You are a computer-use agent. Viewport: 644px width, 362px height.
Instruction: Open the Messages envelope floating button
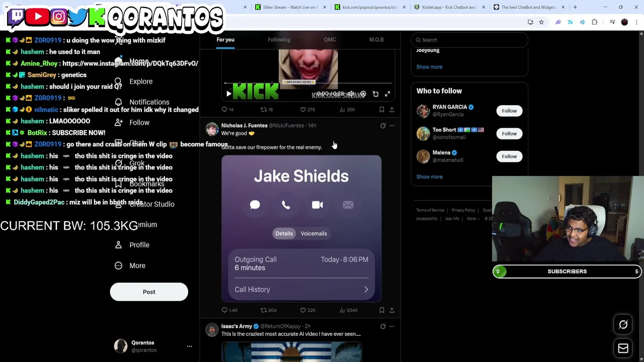(623, 348)
